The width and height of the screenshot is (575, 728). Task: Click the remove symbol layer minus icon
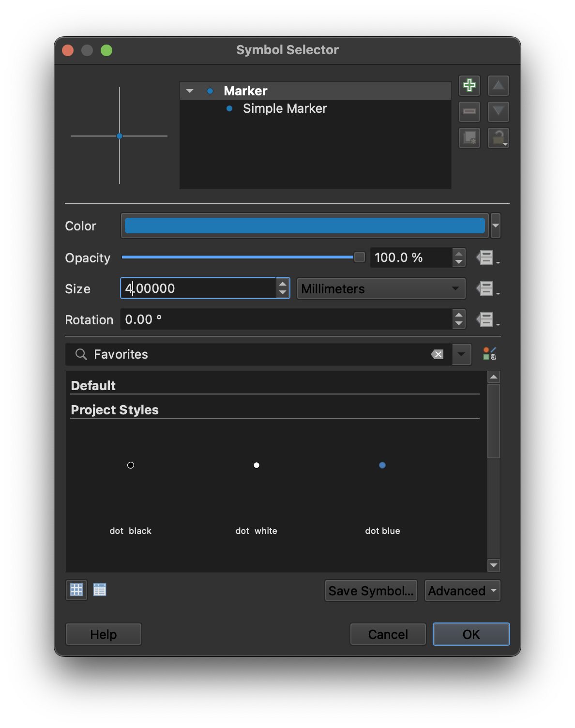(x=469, y=112)
